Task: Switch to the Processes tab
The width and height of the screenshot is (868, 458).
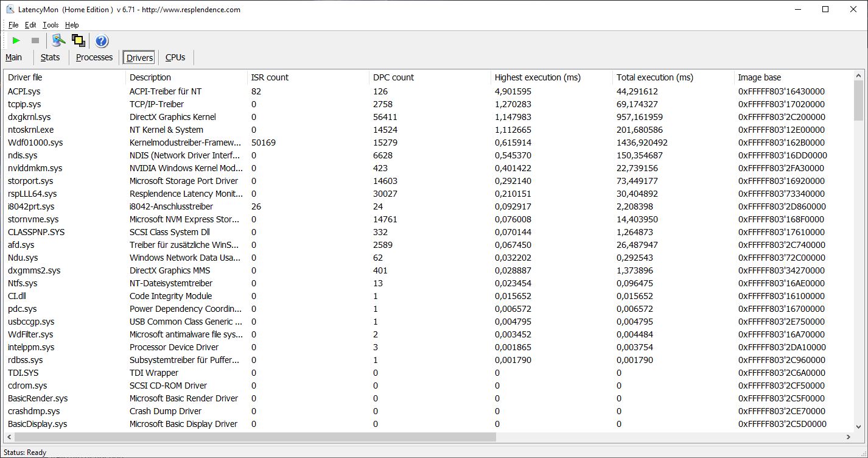Action: click(94, 57)
